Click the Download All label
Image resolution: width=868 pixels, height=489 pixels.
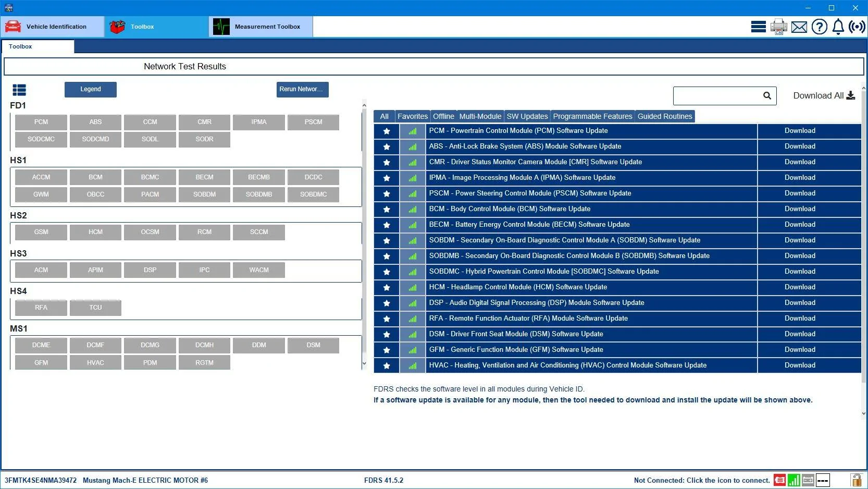click(818, 95)
